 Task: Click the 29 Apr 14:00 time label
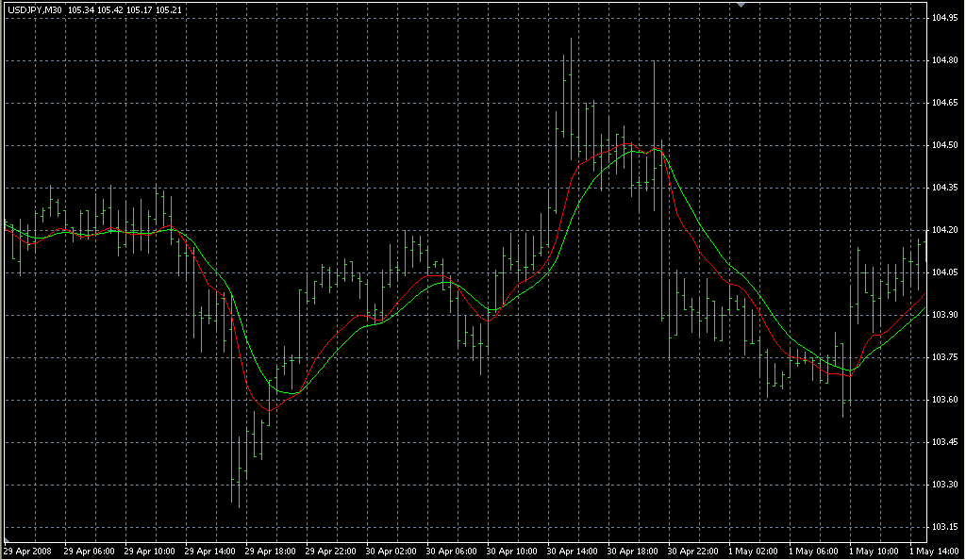pos(209,552)
